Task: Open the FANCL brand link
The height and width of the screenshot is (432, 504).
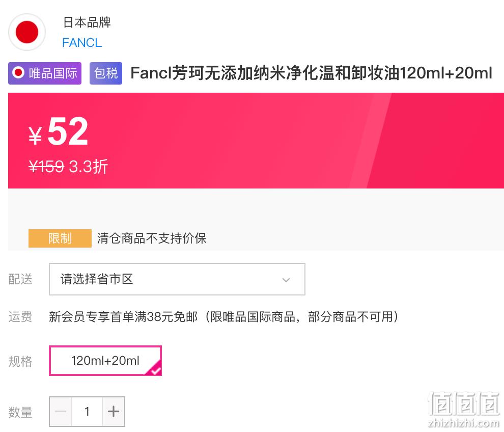Action: pos(82,42)
